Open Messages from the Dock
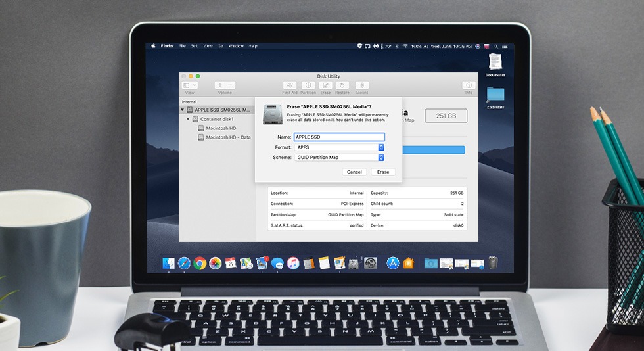This screenshot has height=351, width=644. pos(277,264)
